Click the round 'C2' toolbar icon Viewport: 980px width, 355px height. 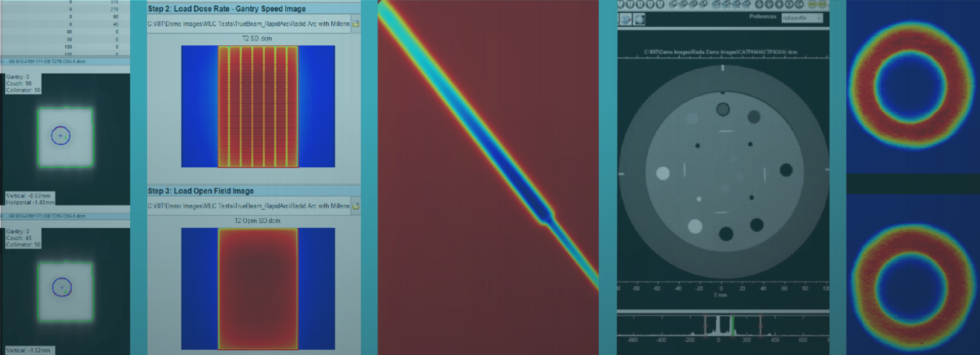(x=789, y=4)
